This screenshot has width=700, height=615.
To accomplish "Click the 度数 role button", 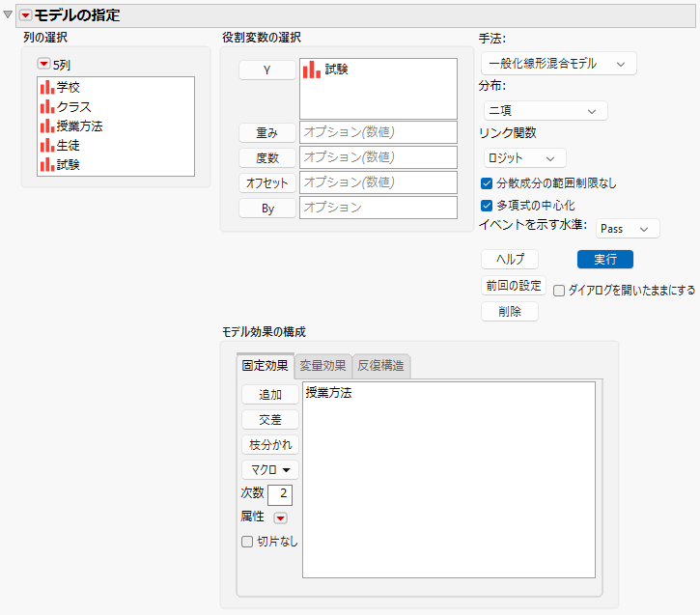I will pyautogui.click(x=266, y=157).
